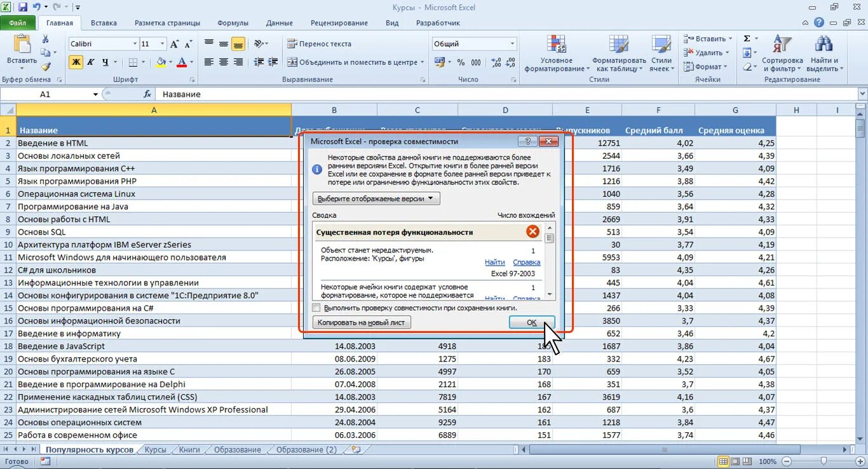868x469 pixels.
Task: Set horizontal center alignment
Action: (x=224, y=62)
